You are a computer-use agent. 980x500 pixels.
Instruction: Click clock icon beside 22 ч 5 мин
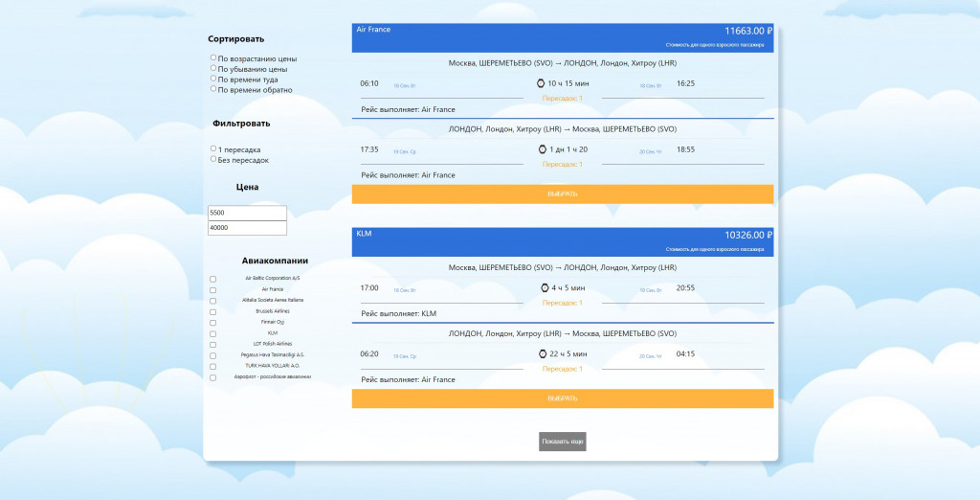point(543,354)
